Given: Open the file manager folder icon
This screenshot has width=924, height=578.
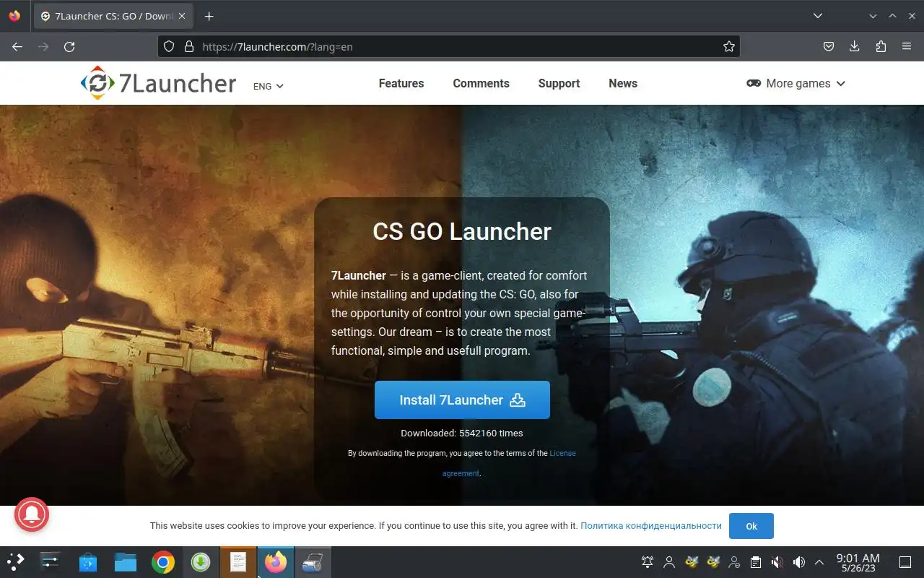Looking at the screenshot, I should pyautogui.click(x=126, y=562).
